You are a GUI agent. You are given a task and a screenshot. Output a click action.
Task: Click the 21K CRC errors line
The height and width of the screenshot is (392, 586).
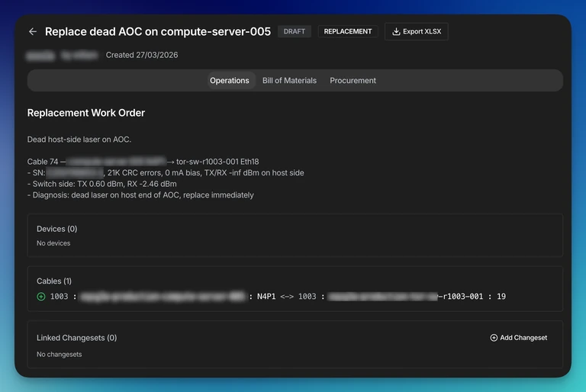click(x=166, y=173)
